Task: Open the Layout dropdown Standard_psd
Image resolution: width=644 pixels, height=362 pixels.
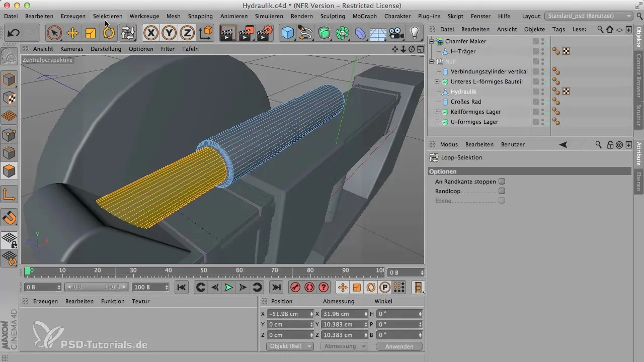Action: point(589,16)
